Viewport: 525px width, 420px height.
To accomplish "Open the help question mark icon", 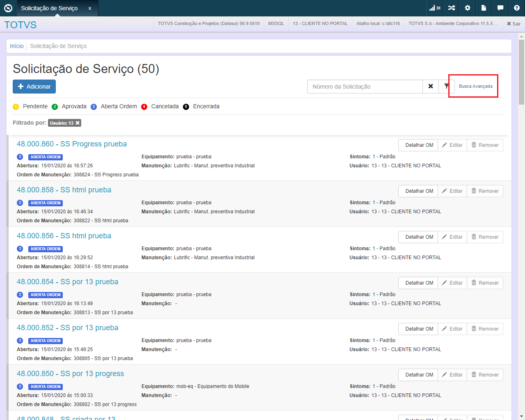I will click(x=517, y=8).
